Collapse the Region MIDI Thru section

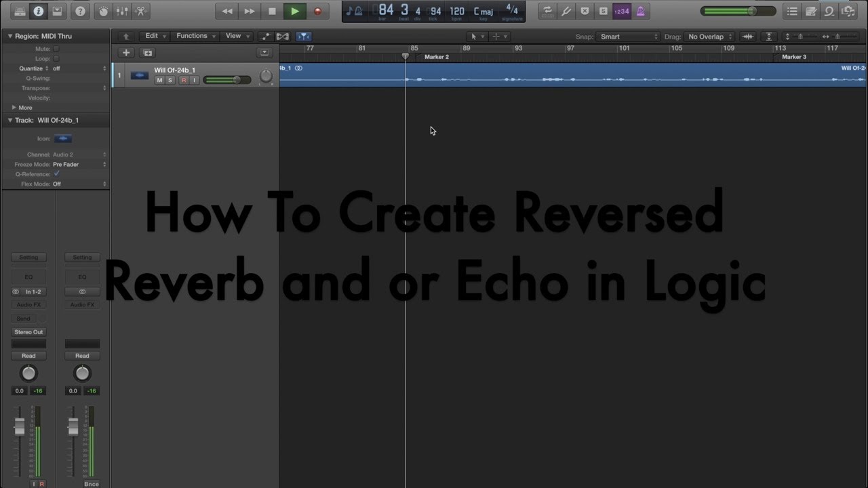[x=10, y=36]
